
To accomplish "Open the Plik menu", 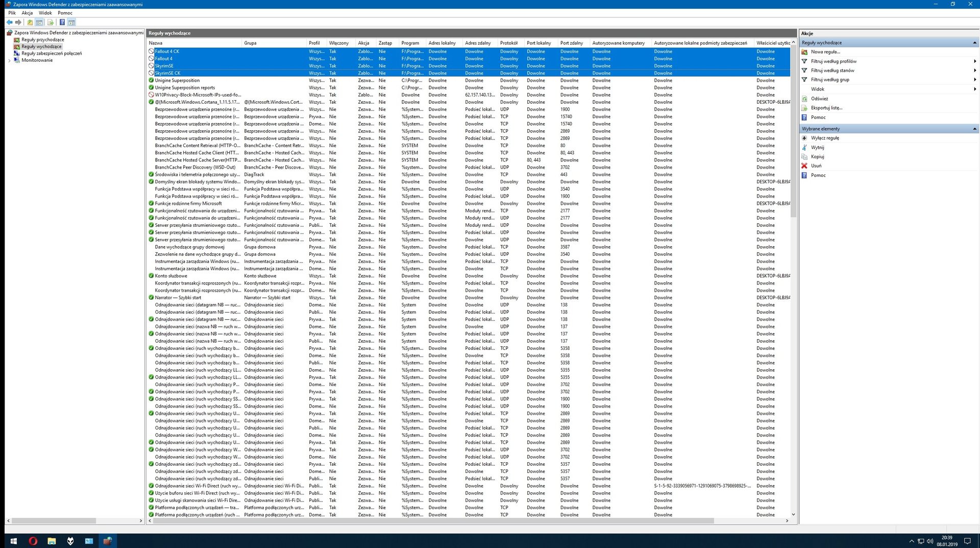I will (12, 13).
